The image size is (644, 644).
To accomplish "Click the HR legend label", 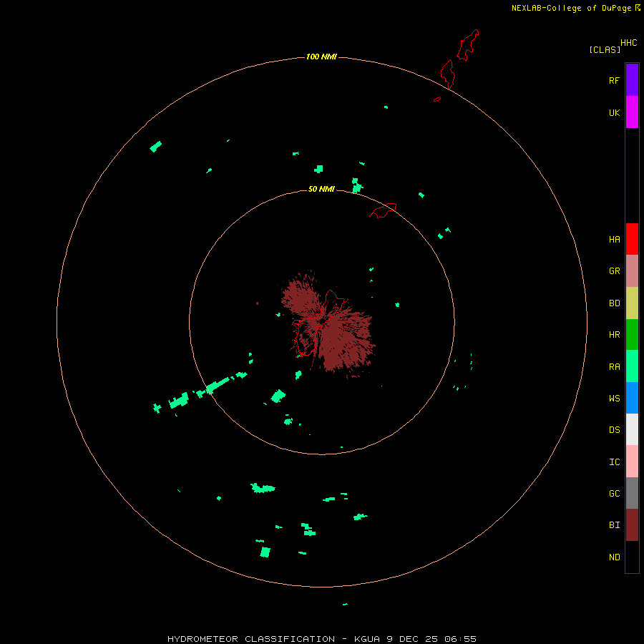I will point(614,335).
